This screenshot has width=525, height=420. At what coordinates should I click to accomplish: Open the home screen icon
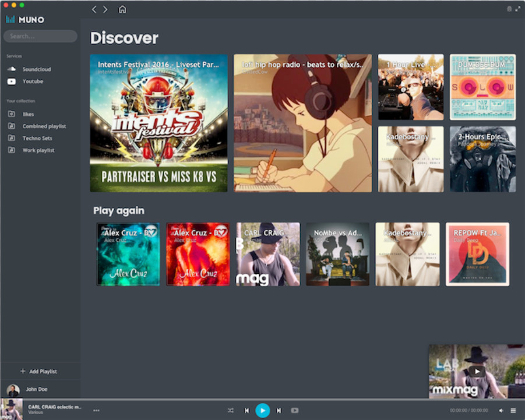point(122,9)
